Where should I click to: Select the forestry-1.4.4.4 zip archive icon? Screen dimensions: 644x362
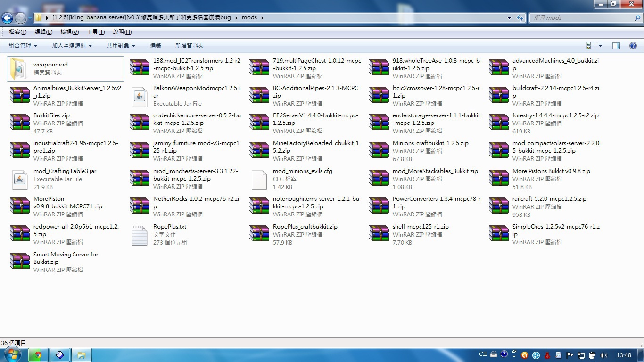pyautogui.click(x=498, y=123)
